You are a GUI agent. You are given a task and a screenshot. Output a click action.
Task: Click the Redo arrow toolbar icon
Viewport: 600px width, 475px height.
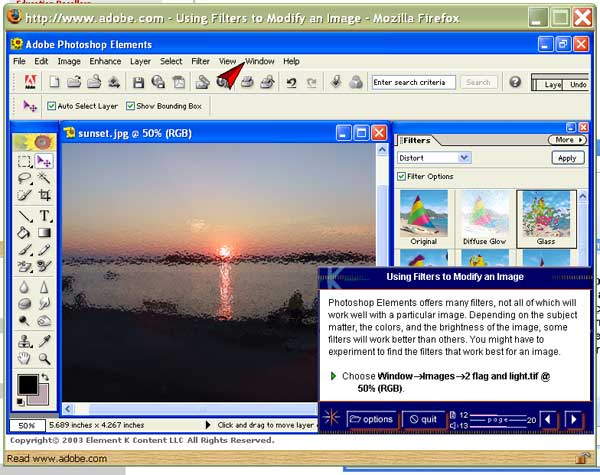point(312,82)
